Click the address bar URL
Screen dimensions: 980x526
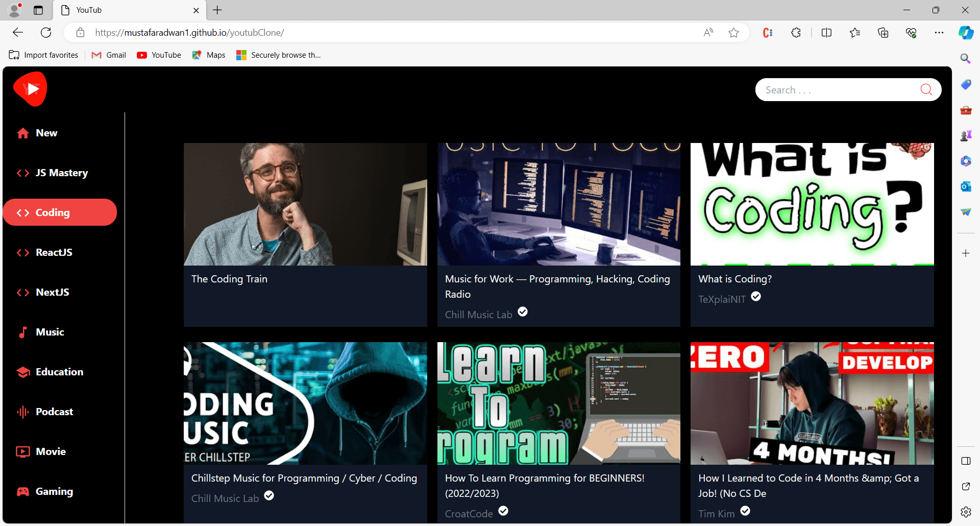click(189, 33)
